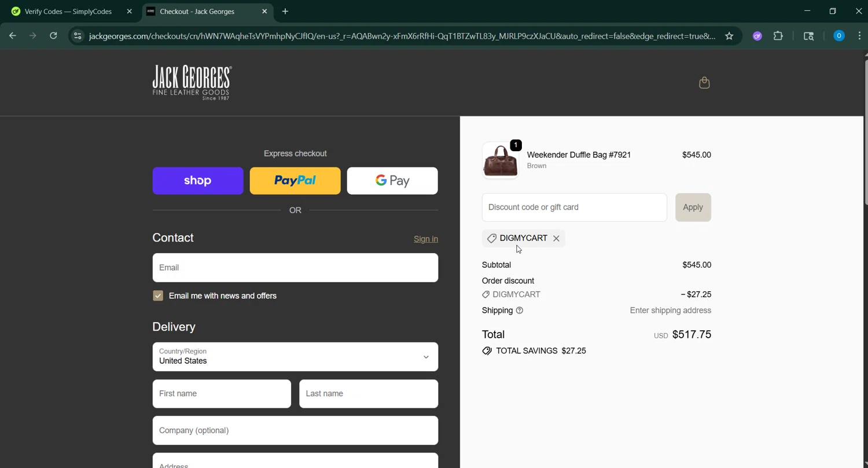
Task: Click the Weekender Duffle Bag thumbnail
Action: (x=501, y=160)
